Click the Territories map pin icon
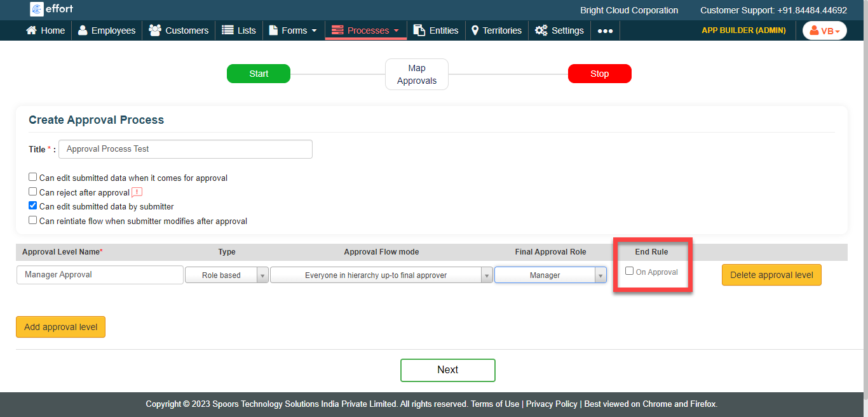 click(475, 30)
